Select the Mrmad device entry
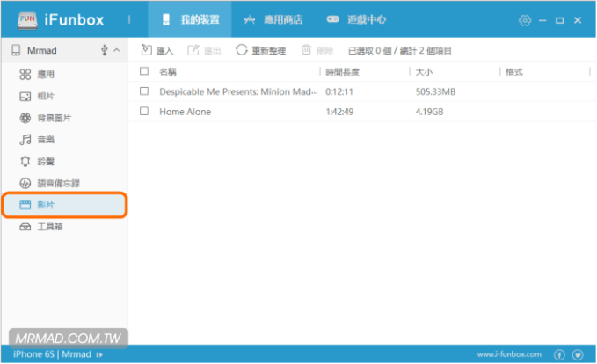The width and height of the screenshot is (597, 364). click(64, 50)
